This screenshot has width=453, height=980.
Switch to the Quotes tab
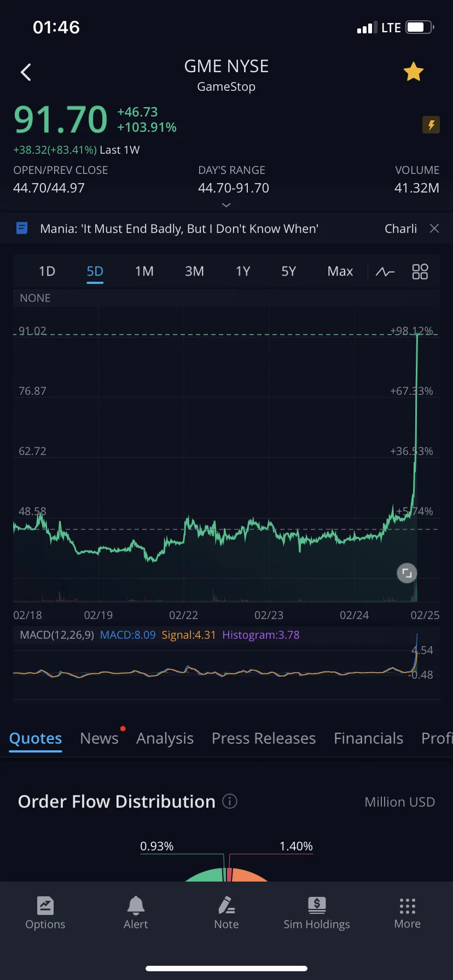(x=36, y=738)
